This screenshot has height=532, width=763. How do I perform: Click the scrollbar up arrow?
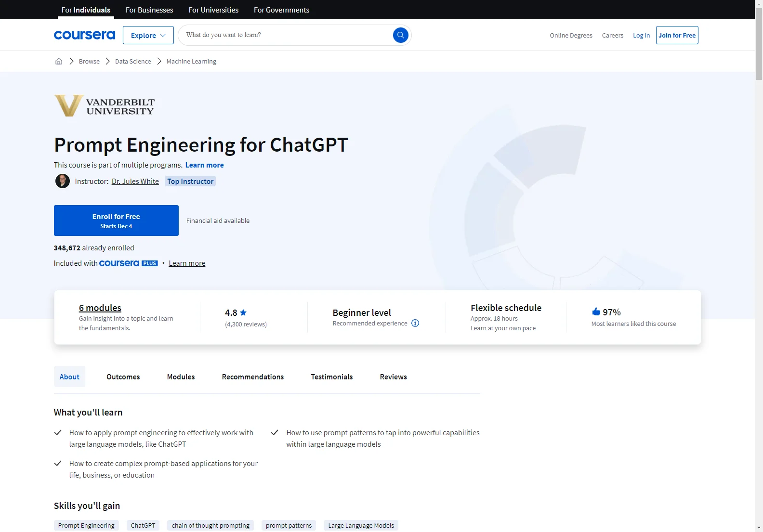pos(759,4)
